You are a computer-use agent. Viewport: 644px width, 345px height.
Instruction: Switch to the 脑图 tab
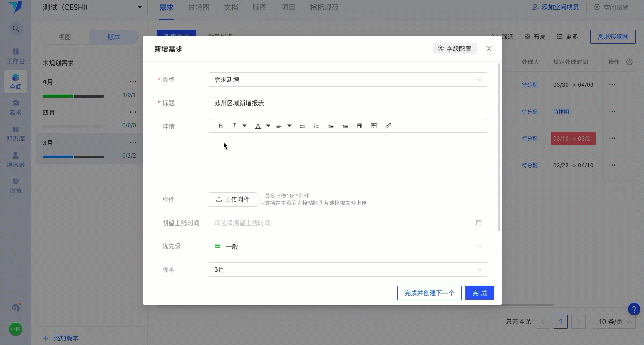260,7
